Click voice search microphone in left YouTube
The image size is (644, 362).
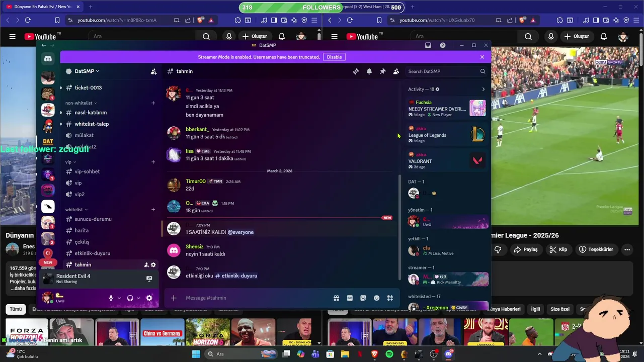click(x=229, y=37)
